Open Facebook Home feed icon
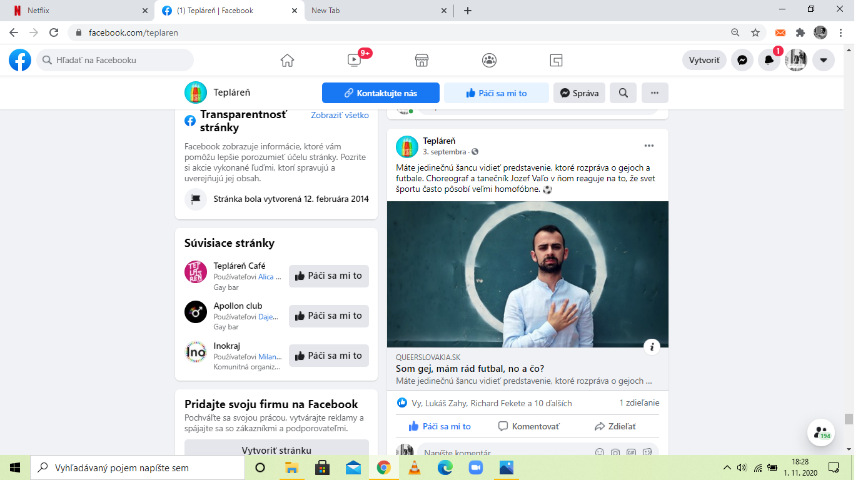The image size is (868, 495). tap(287, 60)
